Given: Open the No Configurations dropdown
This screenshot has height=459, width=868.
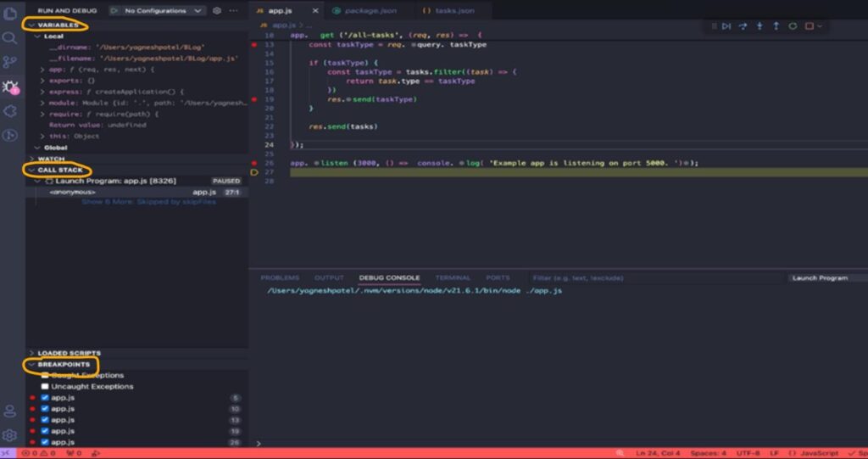Looking at the screenshot, I should click(x=158, y=11).
